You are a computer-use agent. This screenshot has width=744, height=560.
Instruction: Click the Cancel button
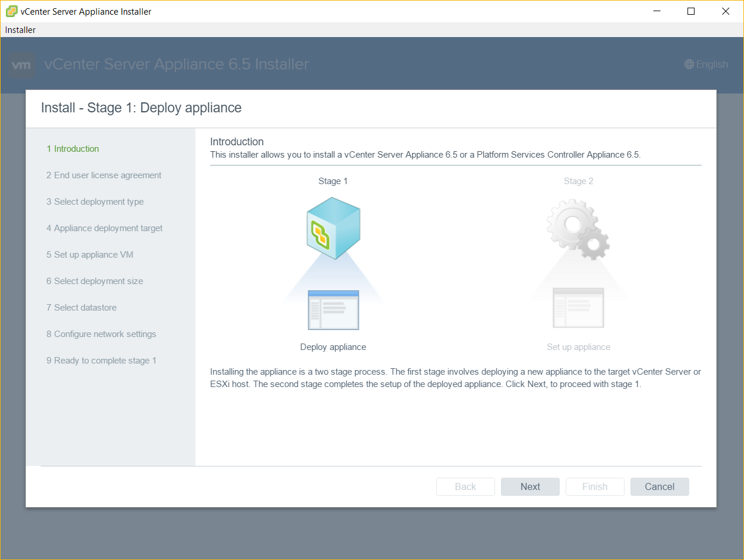(x=660, y=486)
